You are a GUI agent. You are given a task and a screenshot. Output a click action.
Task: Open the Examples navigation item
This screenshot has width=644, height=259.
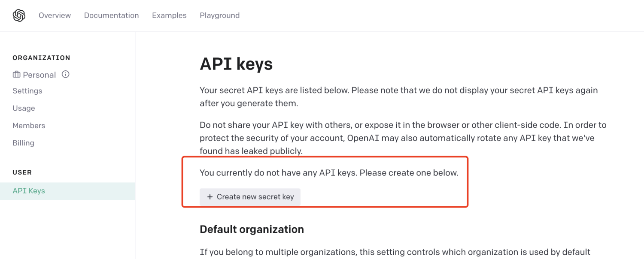click(x=169, y=15)
